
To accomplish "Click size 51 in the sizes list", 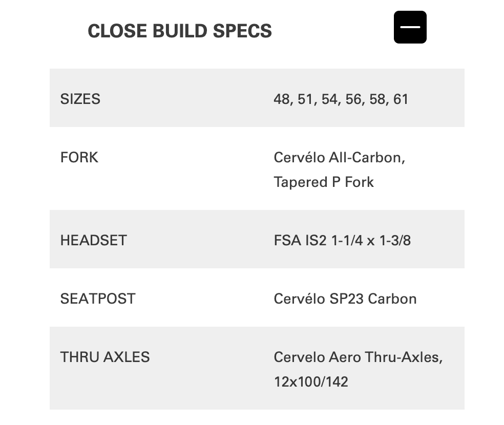I will 305,99.
